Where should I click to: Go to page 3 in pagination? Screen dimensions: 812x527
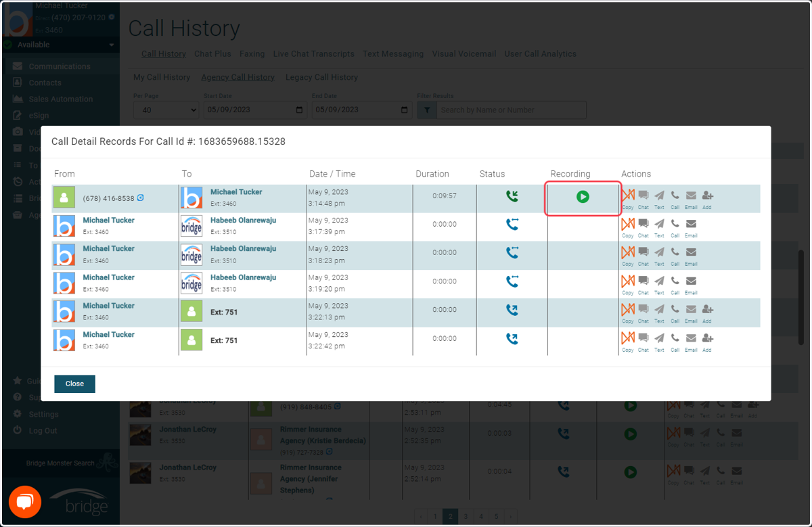pyautogui.click(x=466, y=517)
